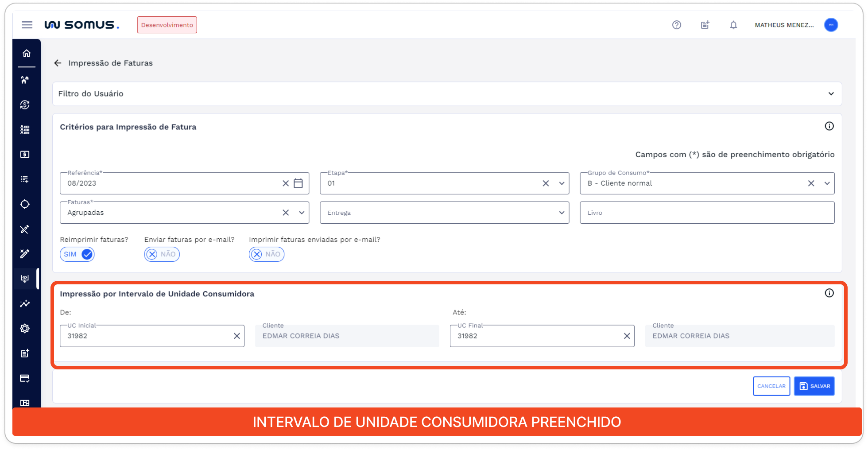Click the SALVAR button
Viewport: 868px width, 450px height.
click(x=814, y=386)
